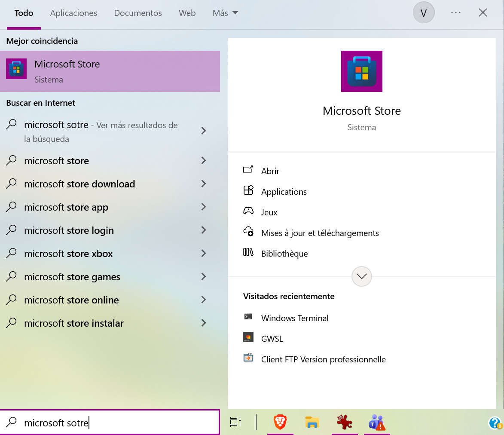Expand the microsoft store download suggestion
Screen dimensions: 504x435
tap(203, 184)
